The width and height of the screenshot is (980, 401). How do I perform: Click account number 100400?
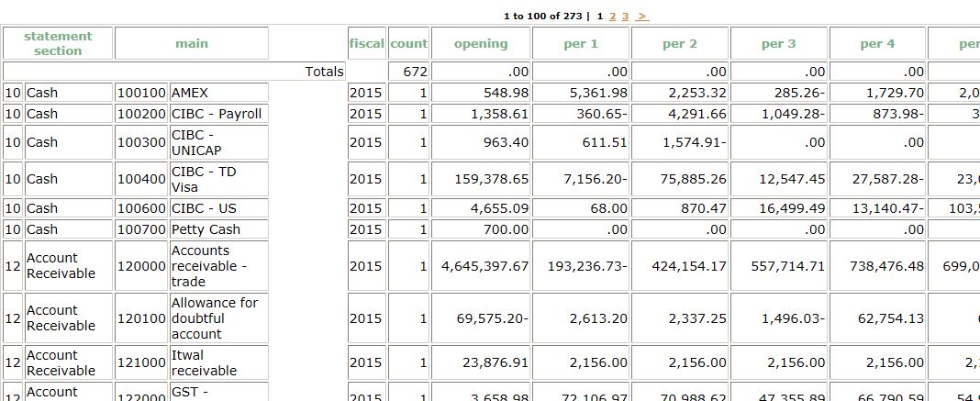[x=142, y=179]
